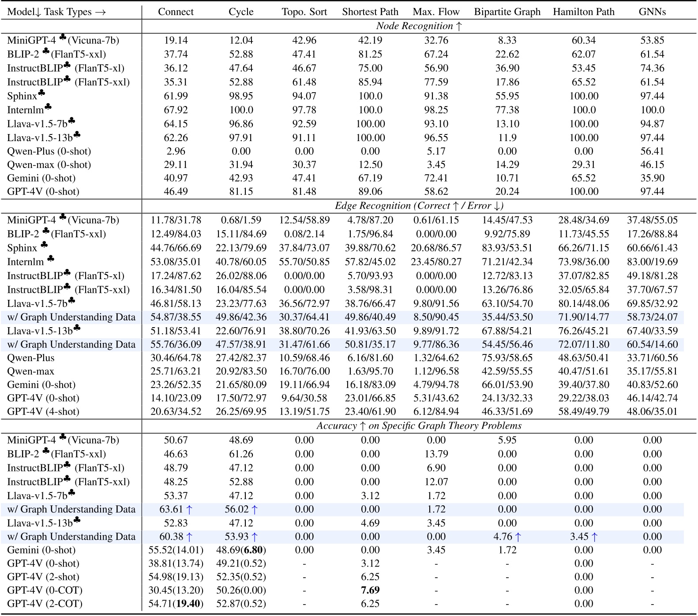The height and width of the screenshot is (616, 698).
Task: Select the Shortest Path column header
Action: click(370, 12)
